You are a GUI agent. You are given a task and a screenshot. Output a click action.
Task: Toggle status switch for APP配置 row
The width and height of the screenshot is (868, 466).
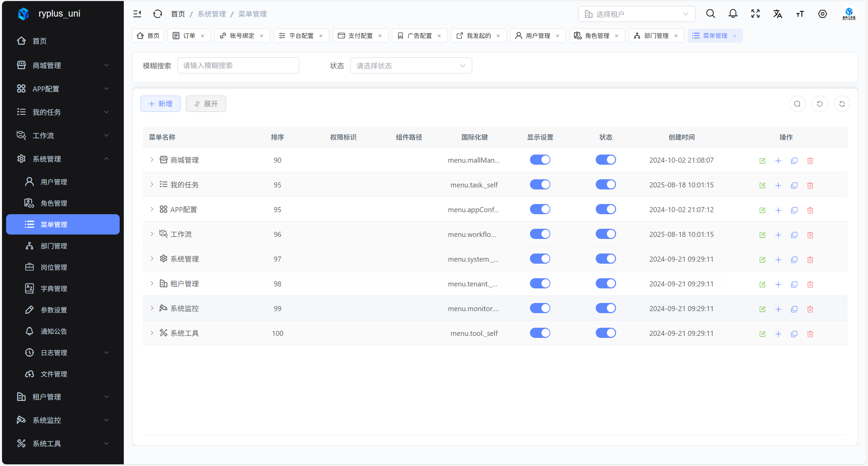click(606, 209)
